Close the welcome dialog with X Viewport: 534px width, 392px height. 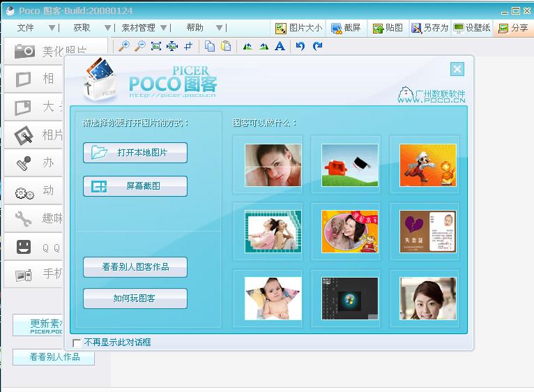coord(457,69)
